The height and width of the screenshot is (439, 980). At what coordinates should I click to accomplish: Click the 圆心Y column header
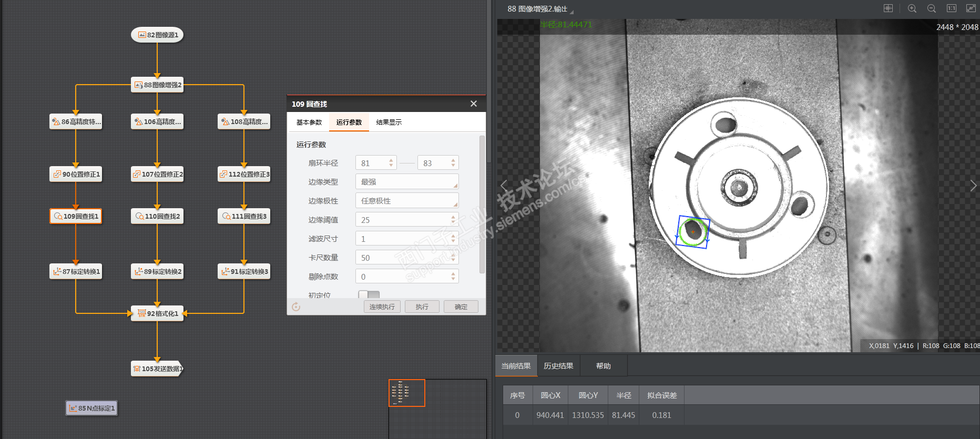tap(588, 395)
